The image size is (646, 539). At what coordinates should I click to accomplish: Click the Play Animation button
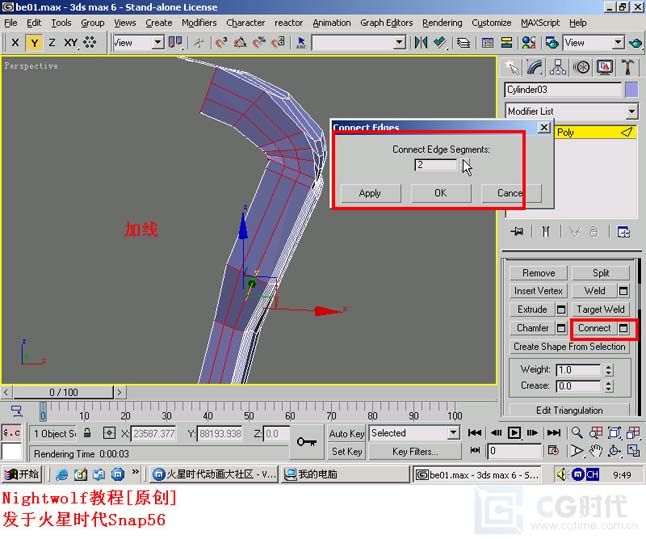(x=514, y=433)
